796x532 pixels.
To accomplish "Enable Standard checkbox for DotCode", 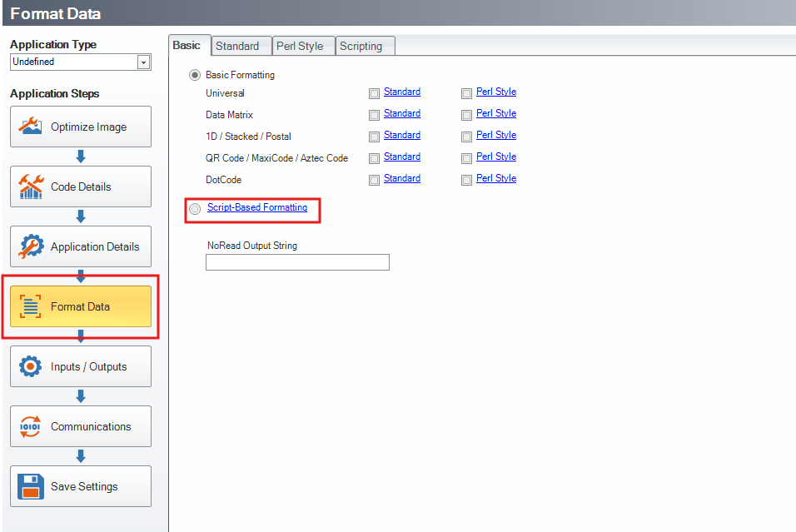I will 374,180.
